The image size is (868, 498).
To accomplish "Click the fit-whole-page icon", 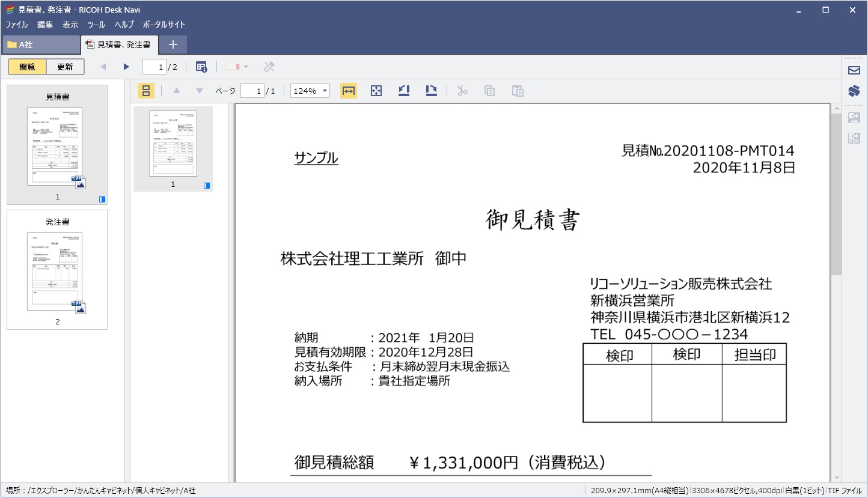I will point(376,91).
